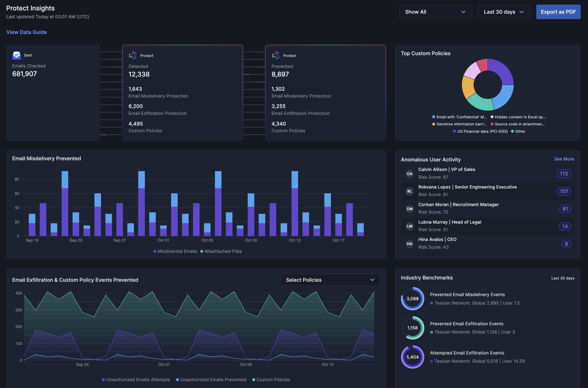Click Prevented Email Exfiltration Events label
The image size is (588, 388).
467,324
